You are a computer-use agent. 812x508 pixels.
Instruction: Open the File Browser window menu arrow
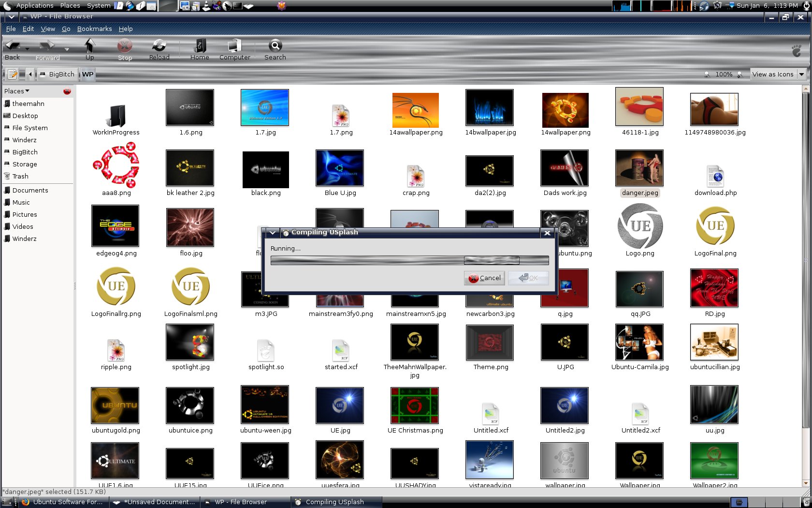tap(11, 16)
